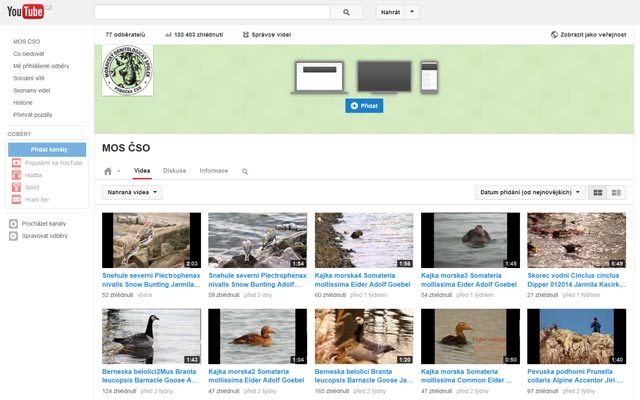Click the channel home icon tab
640x400 pixels.
point(108,171)
